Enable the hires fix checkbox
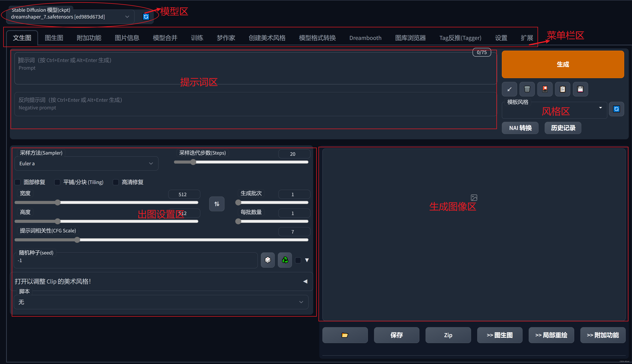The height and width of the screenshot is (364, 632). pos(116,182)
